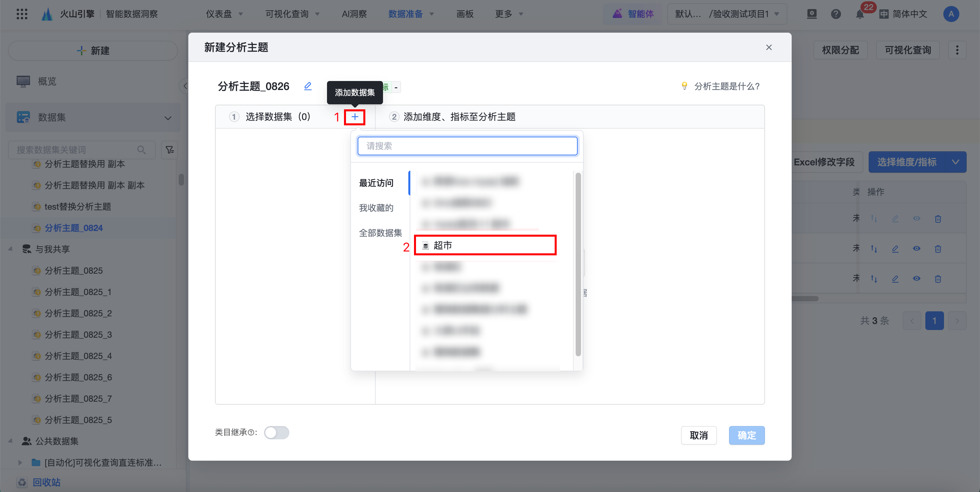The image size is (980, 492).
Task: Expand the 数据集 sidebar section chevron
Action: click(168, 118)
